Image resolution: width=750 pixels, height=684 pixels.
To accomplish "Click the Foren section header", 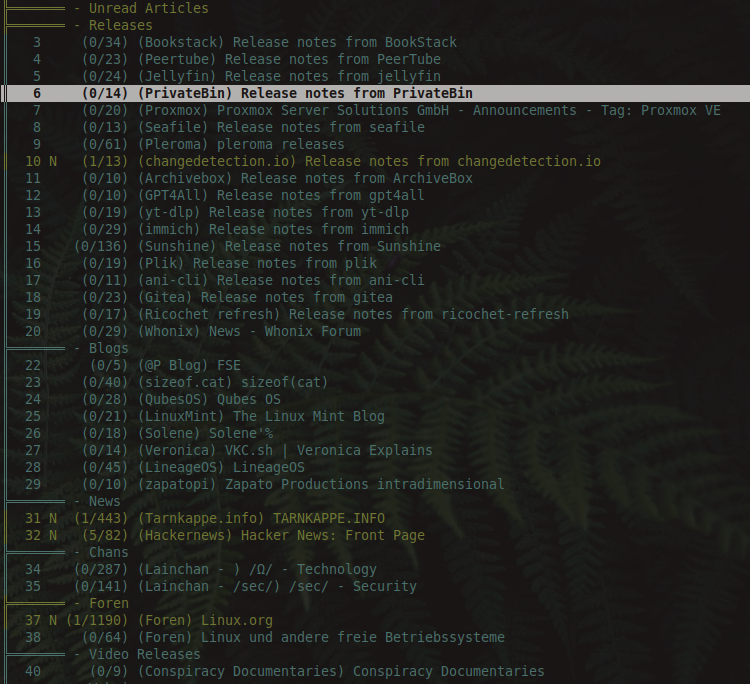I will tap(109, 603).
